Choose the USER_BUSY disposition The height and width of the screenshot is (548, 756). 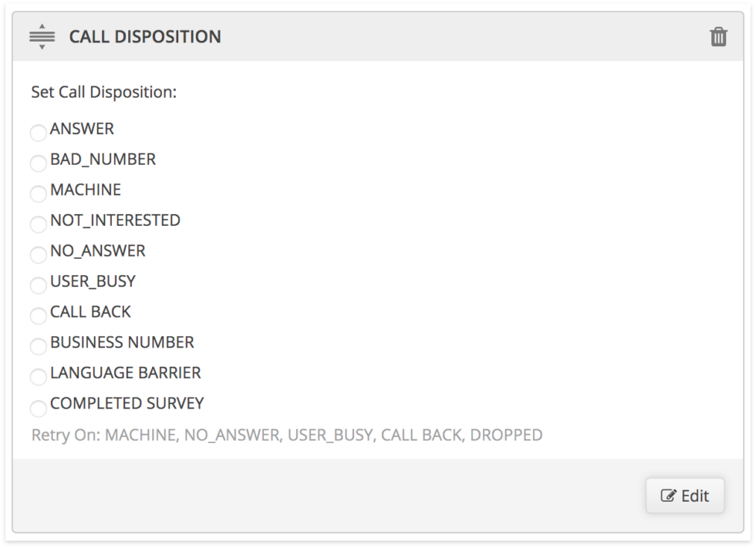pyautogui.click(x=38, y=285)
